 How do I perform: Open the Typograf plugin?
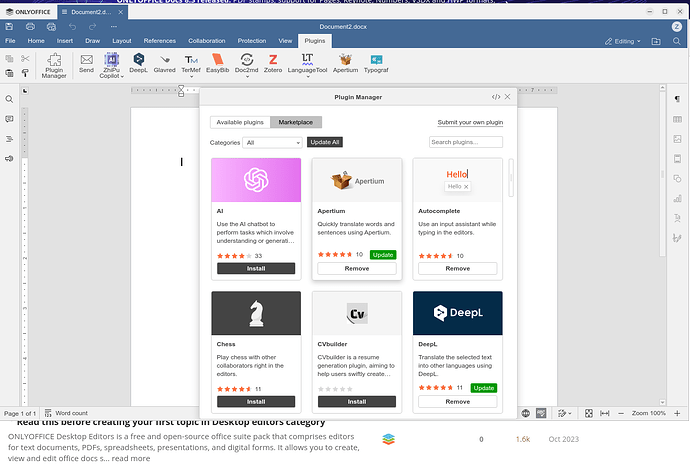(x=376, y=63)
